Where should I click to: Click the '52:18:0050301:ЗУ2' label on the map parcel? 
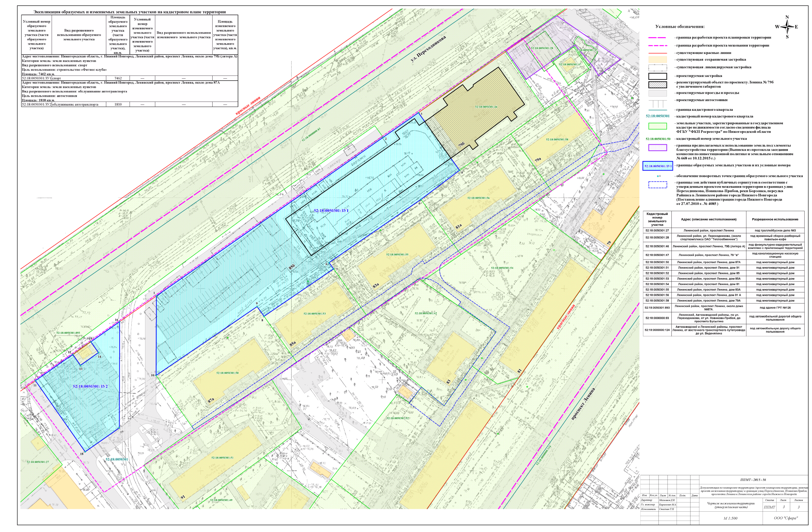point(90,386)
